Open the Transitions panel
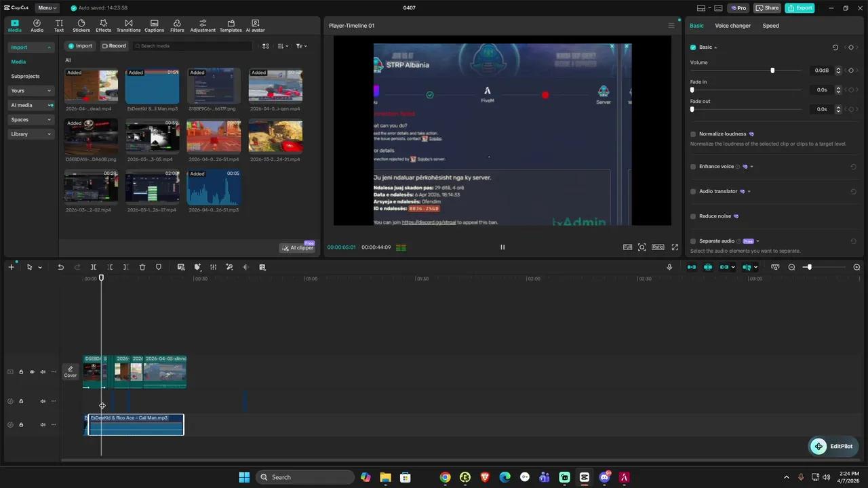Image resolution: width=868 pixels, height=488 pixels. pyautogui.click(x=128, y=26)
